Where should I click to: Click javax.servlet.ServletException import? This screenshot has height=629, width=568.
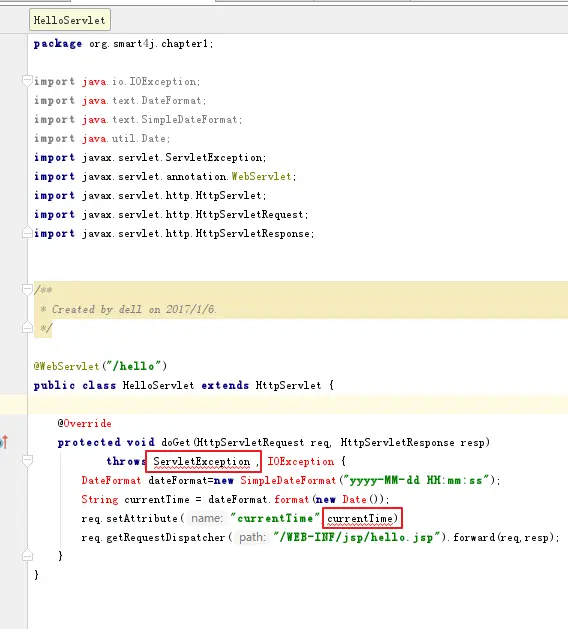[150, 158]
